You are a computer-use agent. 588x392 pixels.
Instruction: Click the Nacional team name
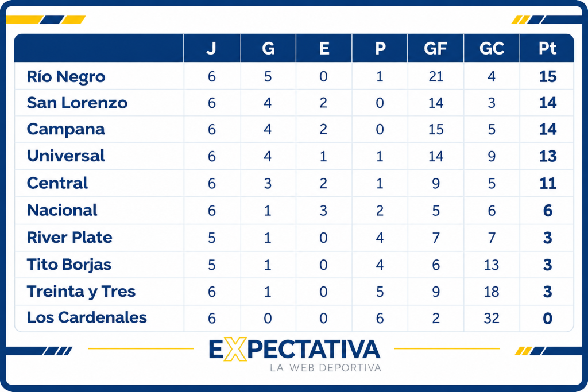62,210
